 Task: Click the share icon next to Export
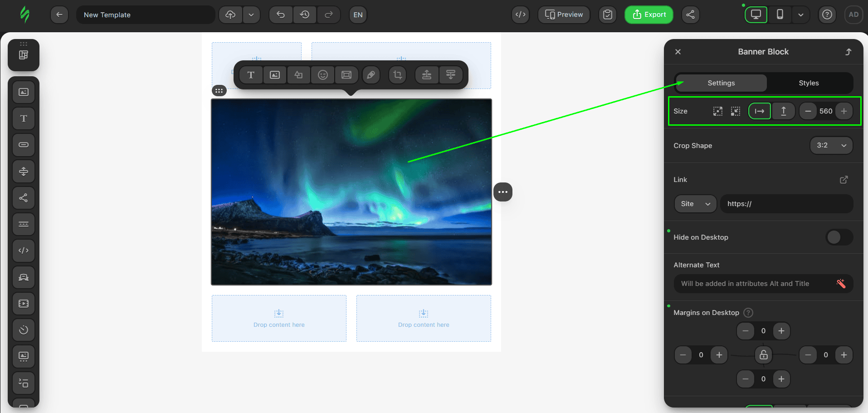tap(690, 15)
